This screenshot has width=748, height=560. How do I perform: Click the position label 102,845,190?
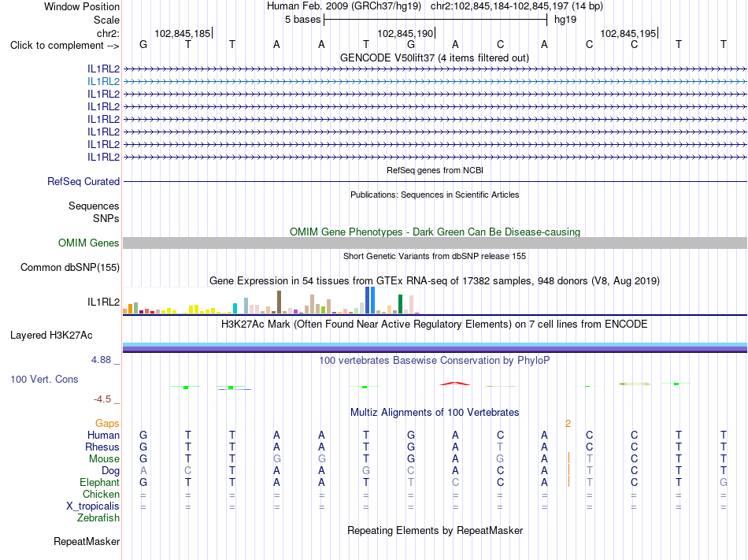click(x=405, y=33)
